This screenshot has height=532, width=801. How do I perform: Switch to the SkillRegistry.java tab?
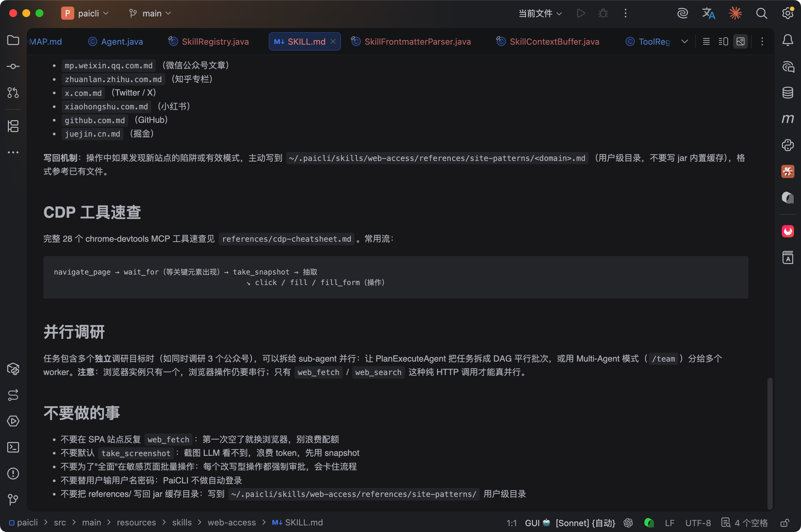tap(209, 41)
